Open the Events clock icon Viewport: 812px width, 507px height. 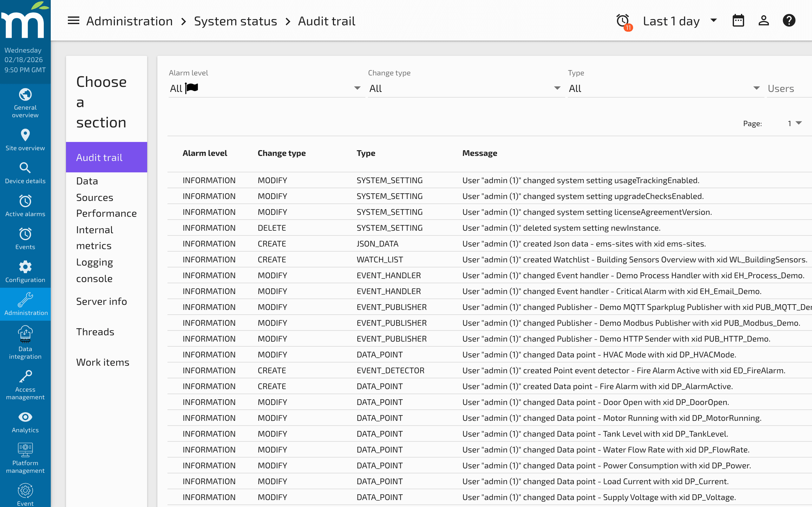coord(25,234)
